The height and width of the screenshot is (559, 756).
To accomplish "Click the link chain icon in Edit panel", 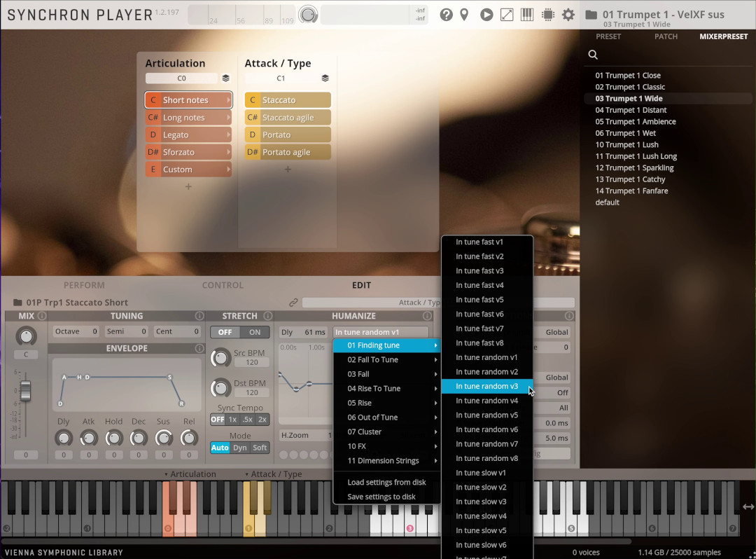I will (x=293, y=303).
